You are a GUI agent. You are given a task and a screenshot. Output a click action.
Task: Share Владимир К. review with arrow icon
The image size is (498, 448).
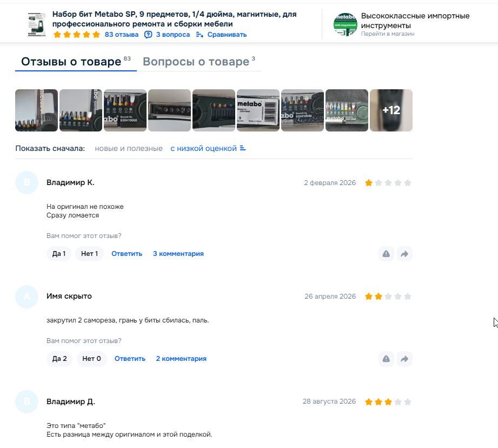coord(404,254)
